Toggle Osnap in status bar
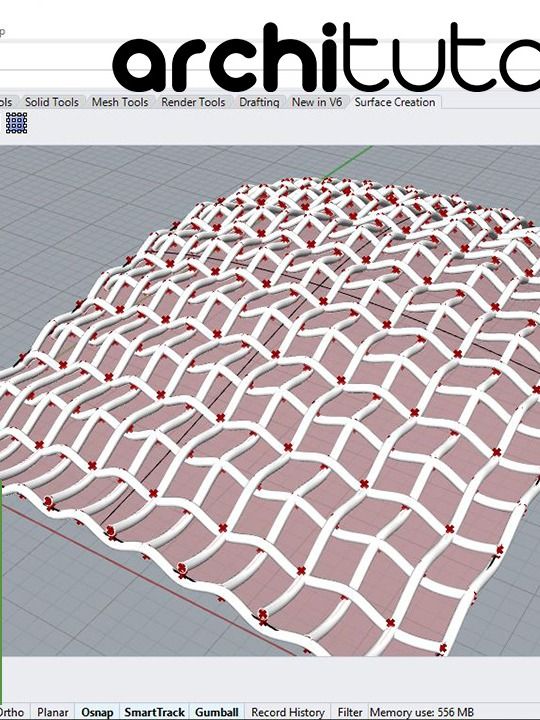This screenshot has height=720, width=540. [97, 712]
